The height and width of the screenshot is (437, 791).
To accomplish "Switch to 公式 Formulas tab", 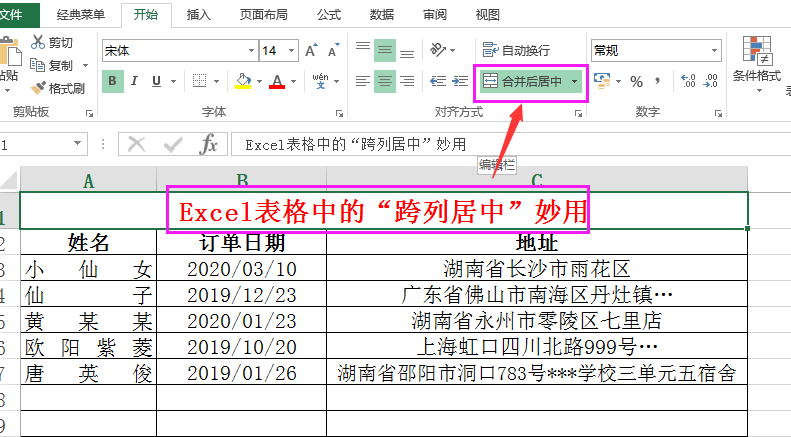I will [x=329, y=15].
